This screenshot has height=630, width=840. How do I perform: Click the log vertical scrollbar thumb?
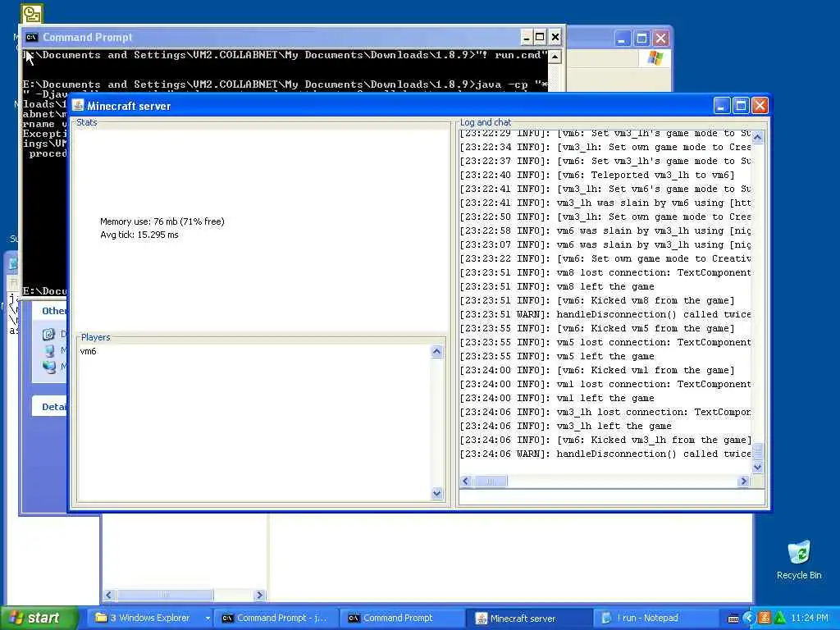click(757, 452)
